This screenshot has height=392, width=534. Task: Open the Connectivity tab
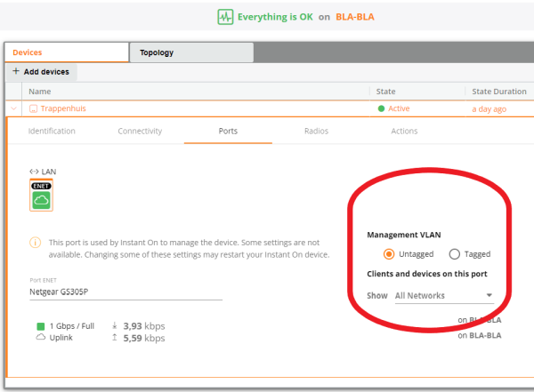[x=140, y=131]
